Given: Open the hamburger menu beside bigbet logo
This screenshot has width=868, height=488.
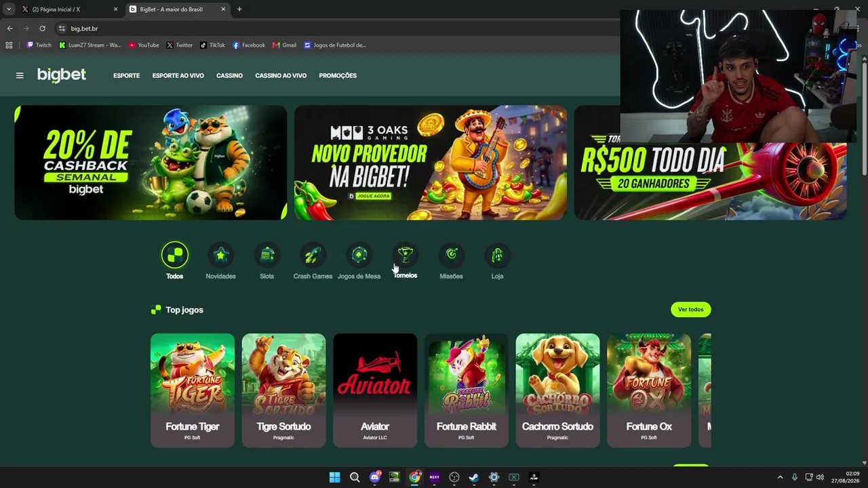Looking at the screenshot, I should pos(20,75).
